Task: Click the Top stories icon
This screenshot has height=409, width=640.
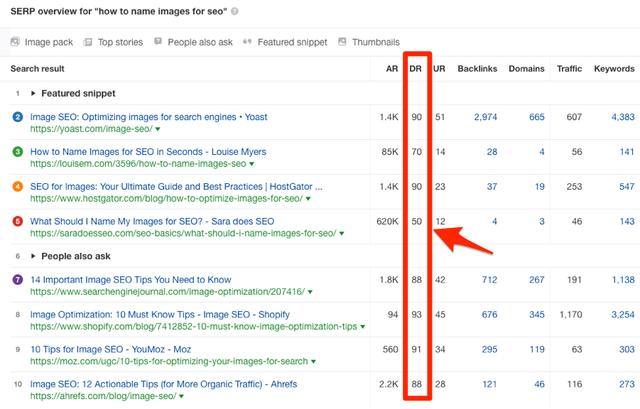Action: click(x=88, y=42)
